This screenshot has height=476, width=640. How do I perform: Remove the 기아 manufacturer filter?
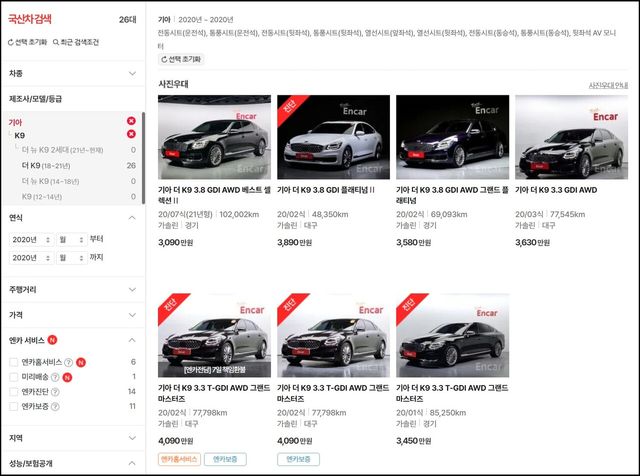tap(131, 121)
